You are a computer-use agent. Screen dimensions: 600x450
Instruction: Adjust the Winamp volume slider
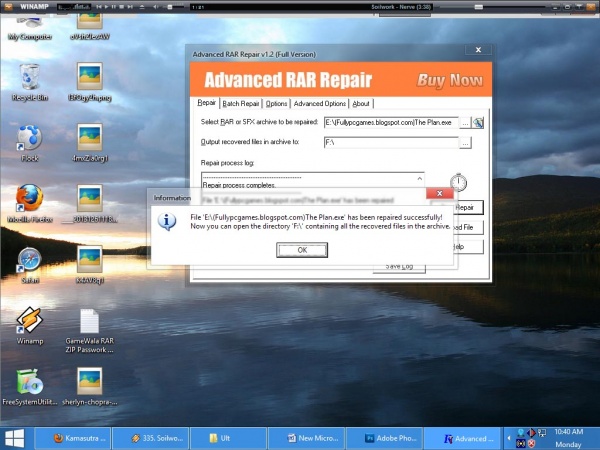coord(168,7)
